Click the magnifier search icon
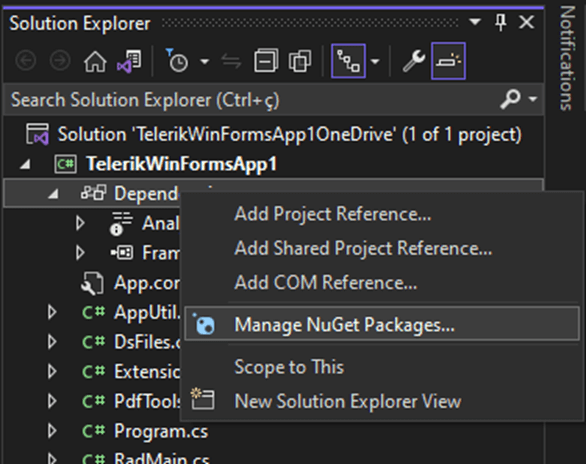This screenshot has height=464, width=586. (510, 99)
